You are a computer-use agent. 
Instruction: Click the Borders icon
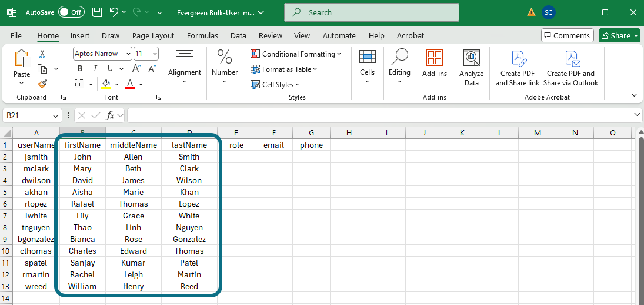(x=80, y=84)
